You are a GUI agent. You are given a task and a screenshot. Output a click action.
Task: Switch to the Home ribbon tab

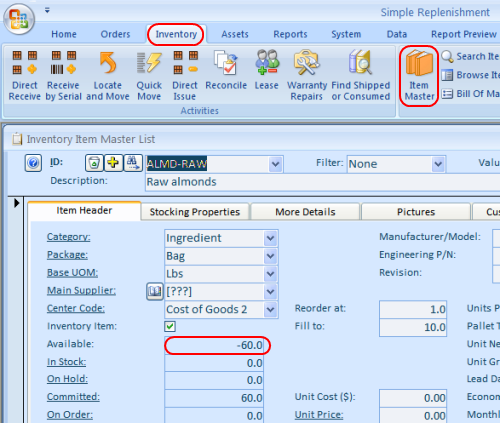click(64, 34)
